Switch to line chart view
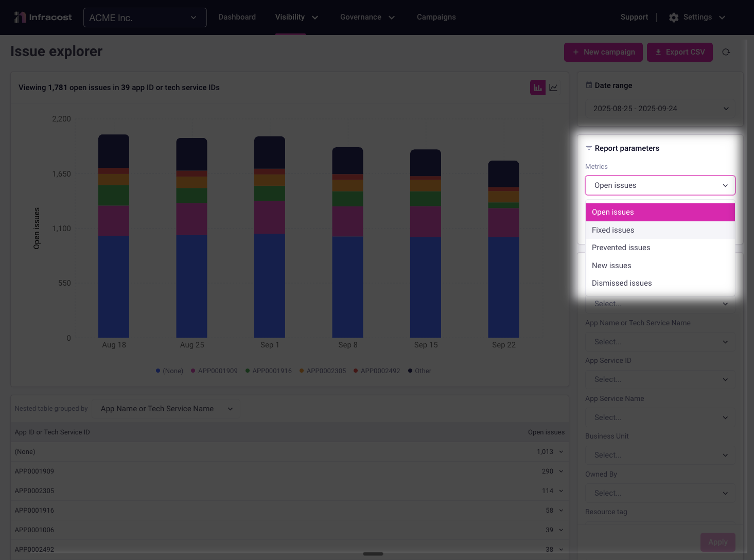The image size is (754, 560). [x=553, y=87]
